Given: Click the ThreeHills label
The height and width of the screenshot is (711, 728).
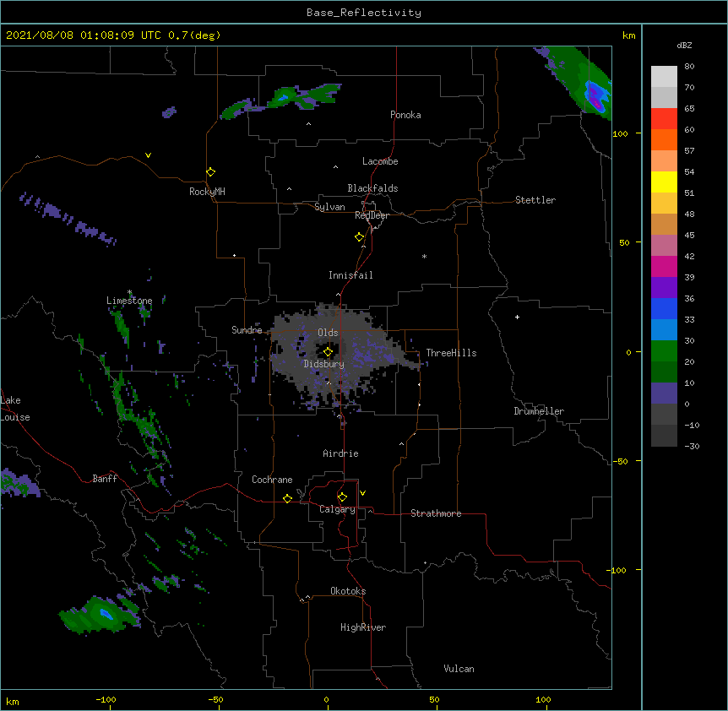Looking at the screenshot, I should pos(451,353).
